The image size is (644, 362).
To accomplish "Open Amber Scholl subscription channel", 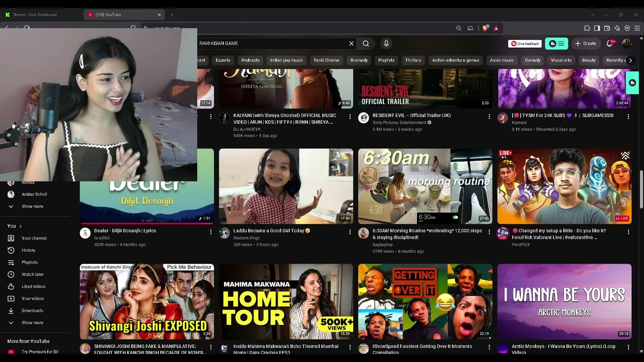I will tap(34, 195).
